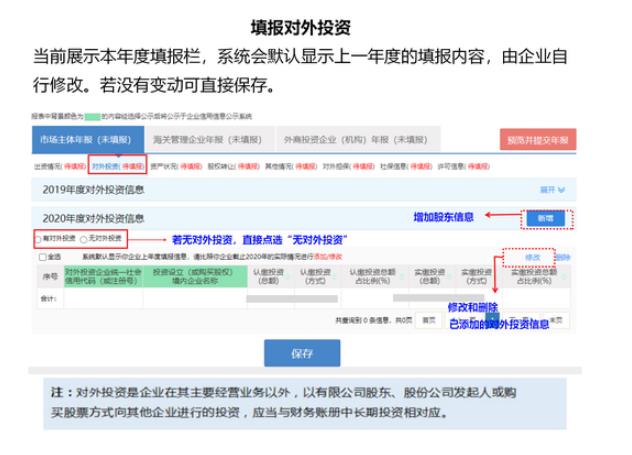The width and height of the screenshot is (632, 455).
Task: Open the 市场主体年报 (未填报) tab
Action: pos(82,140)
